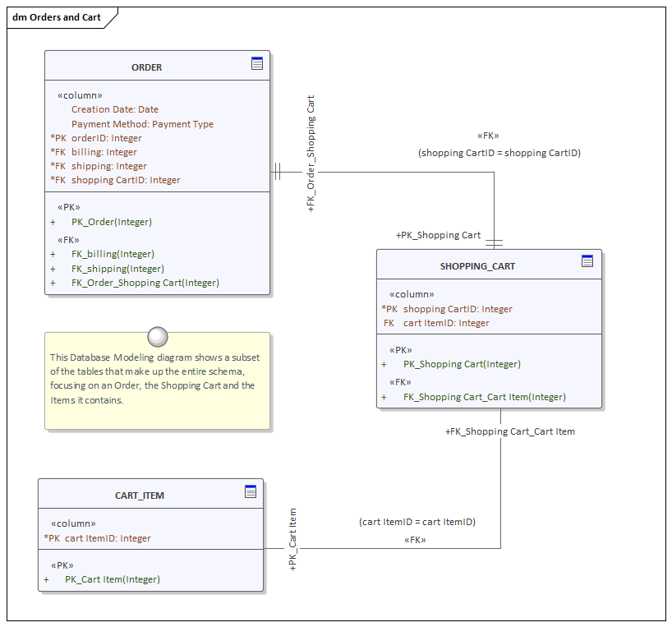Click the (shopping CartID = shopping CartID) label
The height and width of the screenshot is (627, 672).
click(x=499, y=153)
